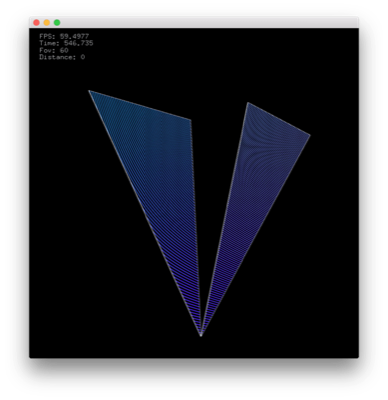Click the empty gray window title bar
This screenshot has width=388, height=400.
pyautogui.click(x=207, y=23)
